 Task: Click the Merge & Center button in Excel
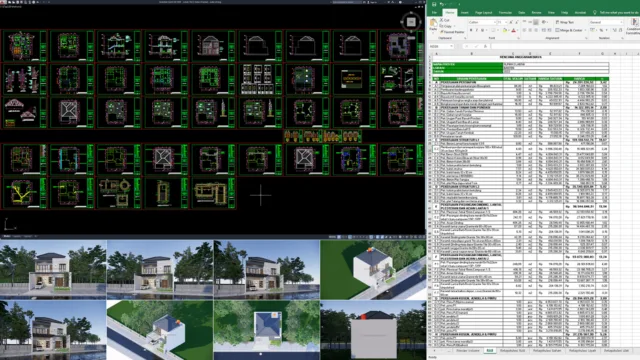pyautogui.click(x=569, y=30)
